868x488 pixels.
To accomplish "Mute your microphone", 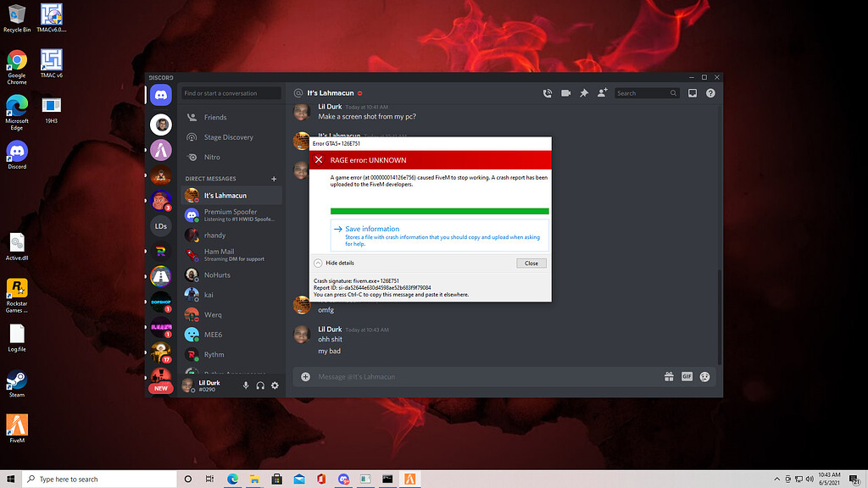I will (x=247, y=385).
